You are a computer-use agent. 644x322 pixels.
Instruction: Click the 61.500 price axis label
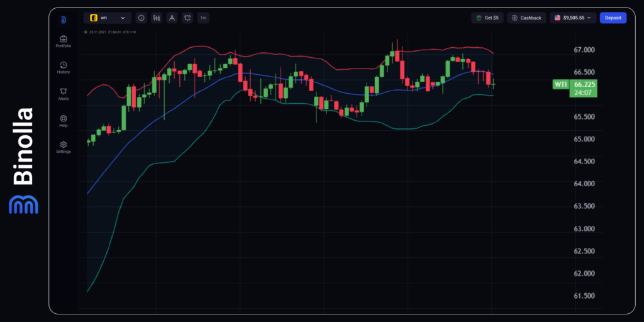584,296
